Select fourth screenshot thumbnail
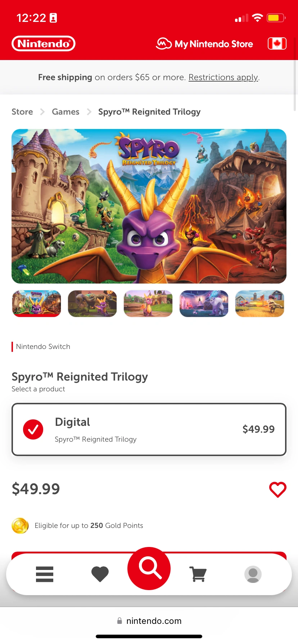The height and width of the screenshot is (644, 298). click(204, 304)
